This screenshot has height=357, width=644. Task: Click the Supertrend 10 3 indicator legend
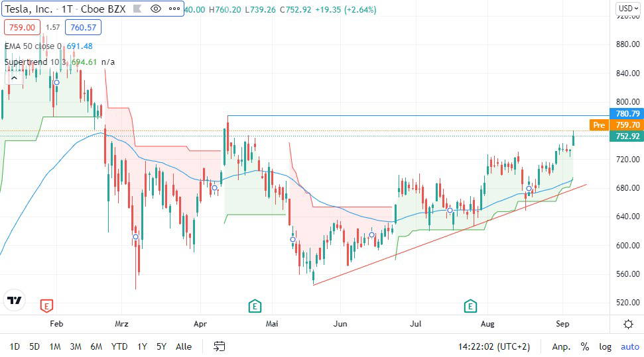(x=35, y=62)
